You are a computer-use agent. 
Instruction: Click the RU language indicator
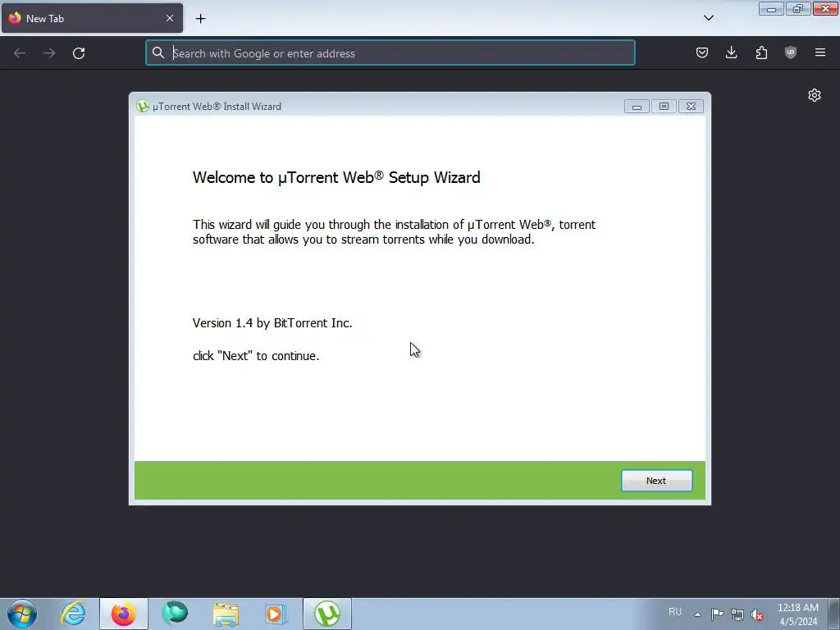(675, 612)
